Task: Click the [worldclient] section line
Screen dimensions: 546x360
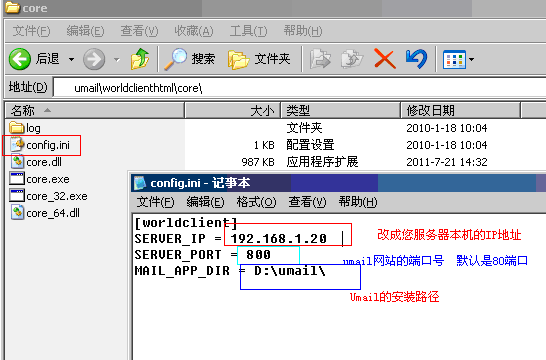Action: coord(186,223)
